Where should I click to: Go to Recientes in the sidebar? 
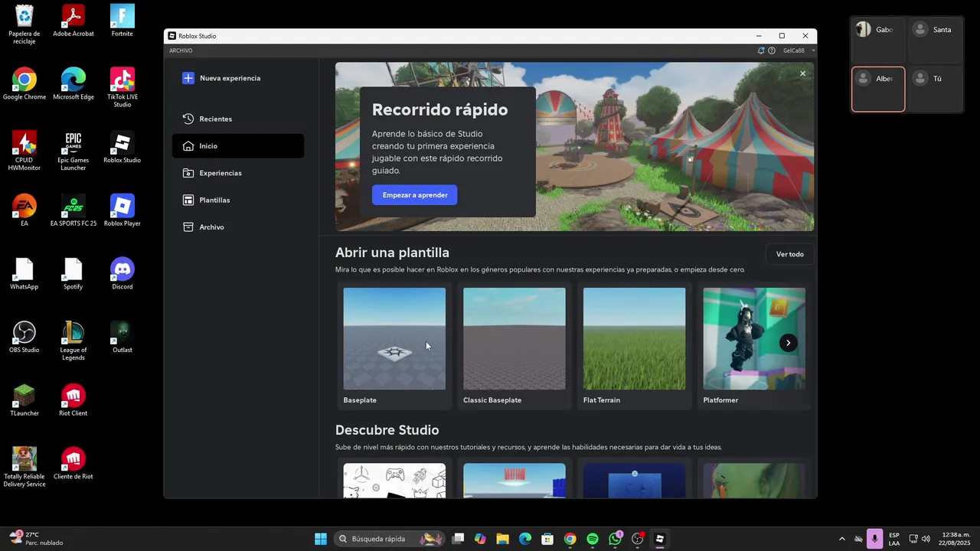[x=238, y=119]
